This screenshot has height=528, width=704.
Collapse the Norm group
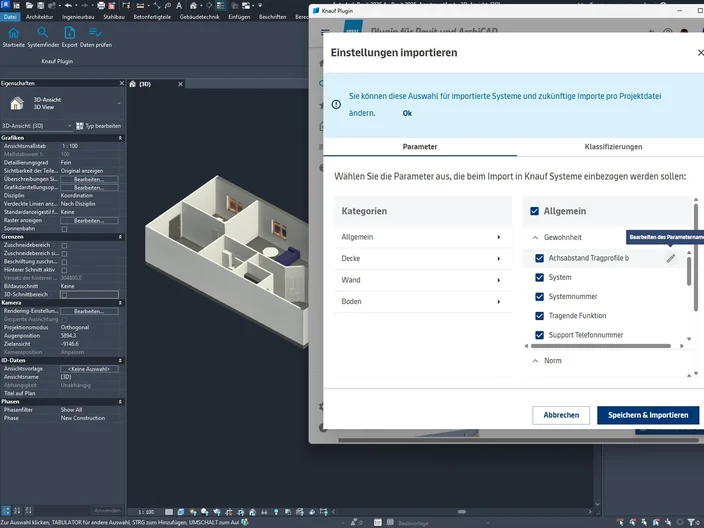tap(535, 361)
